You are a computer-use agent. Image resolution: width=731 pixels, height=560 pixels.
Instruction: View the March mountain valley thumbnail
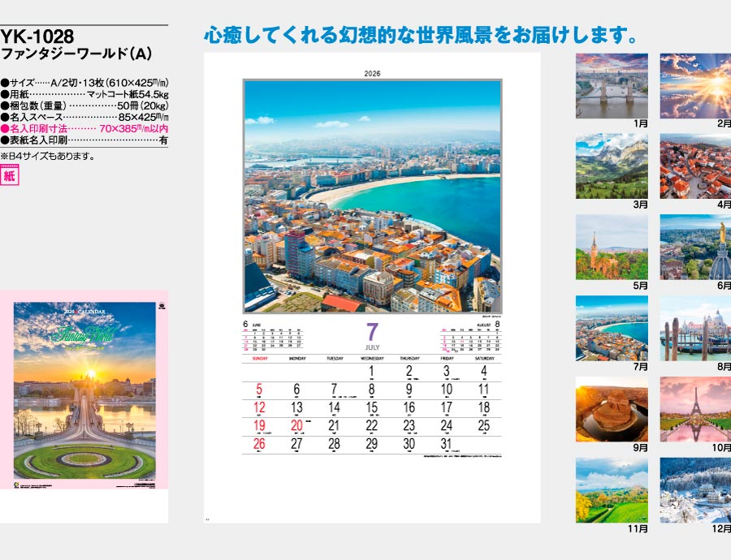[x=612, y=166]
